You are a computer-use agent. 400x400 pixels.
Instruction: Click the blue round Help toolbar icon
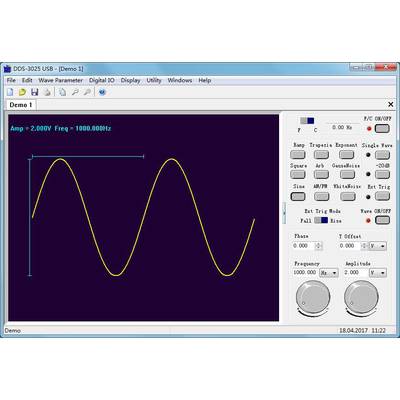[x=102, y=92]
